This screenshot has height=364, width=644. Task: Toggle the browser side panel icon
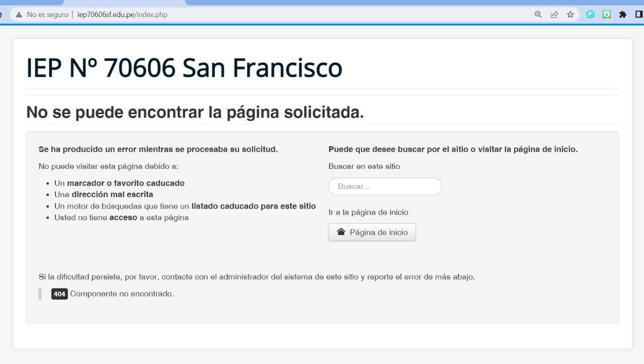click(639, 15)
